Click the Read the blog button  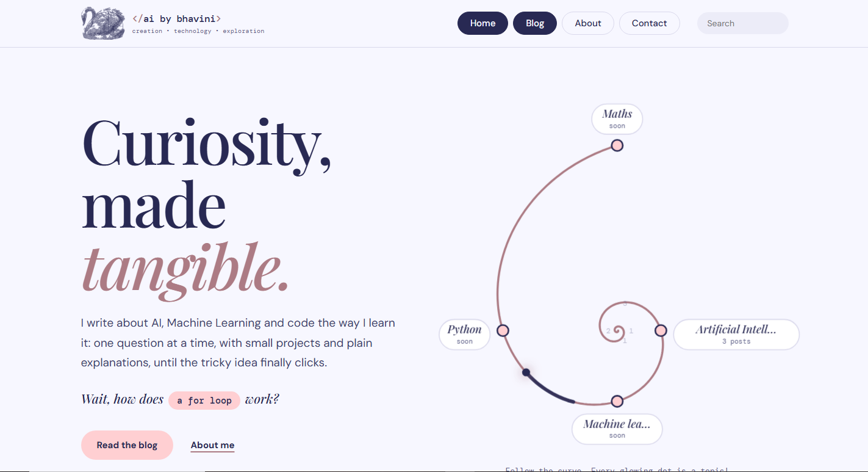point(127,445)
